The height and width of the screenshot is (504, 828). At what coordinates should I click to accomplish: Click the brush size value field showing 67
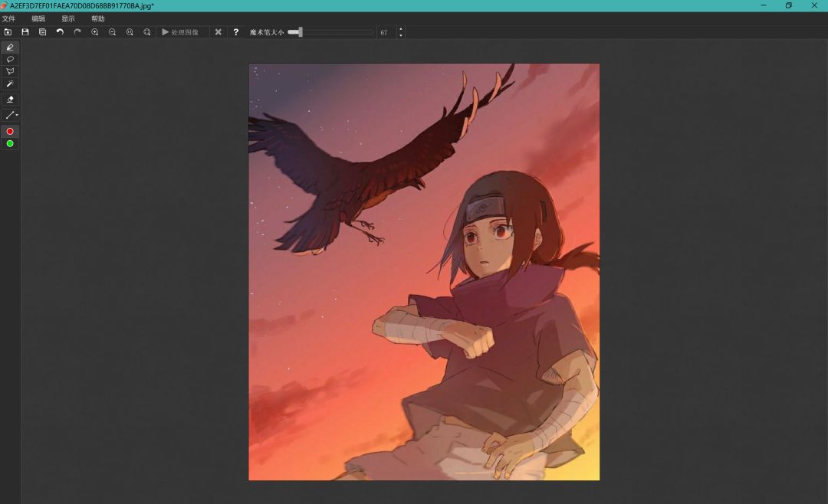click(386, 32)
